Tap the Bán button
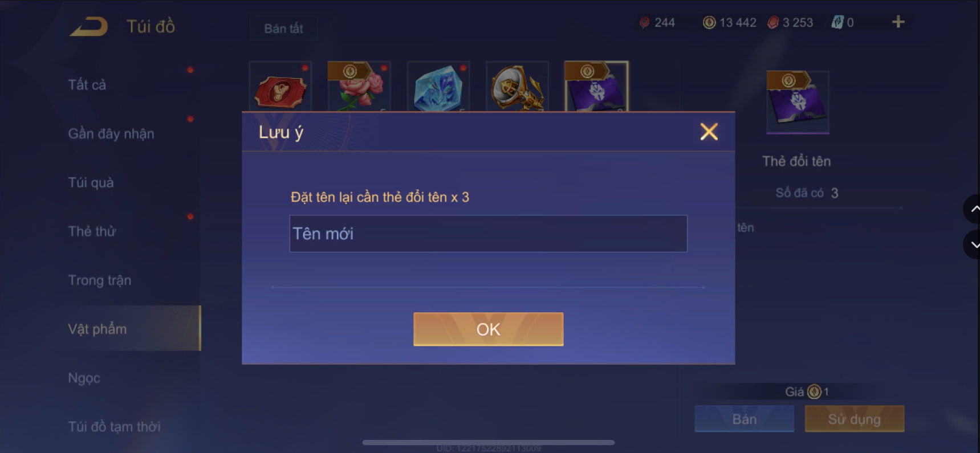980x453 pixels. pos(744,419)
